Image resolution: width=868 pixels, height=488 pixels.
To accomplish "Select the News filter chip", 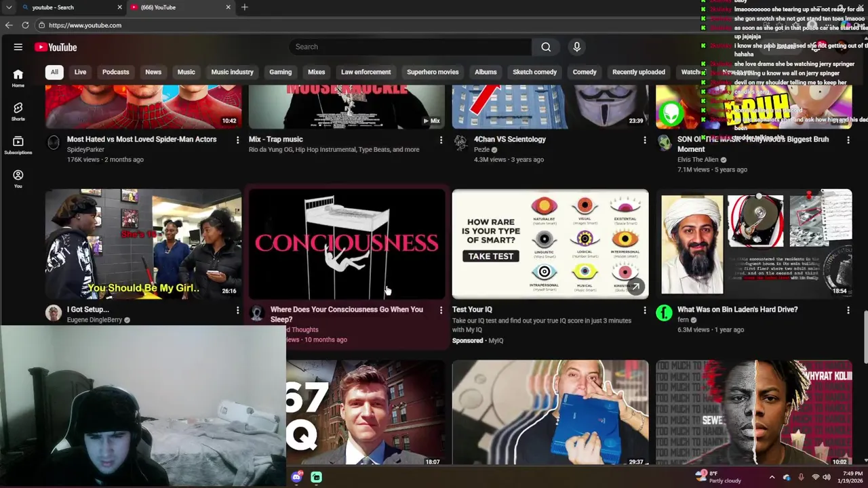I will [x=153, y=72].
